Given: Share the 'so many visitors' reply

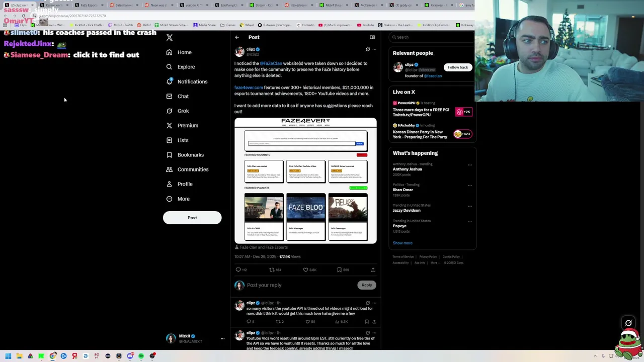Looking at the screenshot, I should [x=374, y=322].
